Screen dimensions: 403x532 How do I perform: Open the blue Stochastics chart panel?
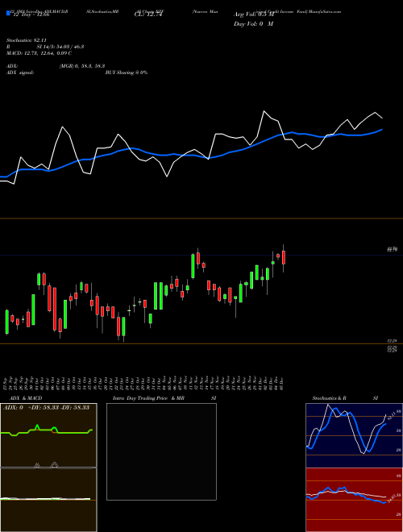[x=354, y=435]
